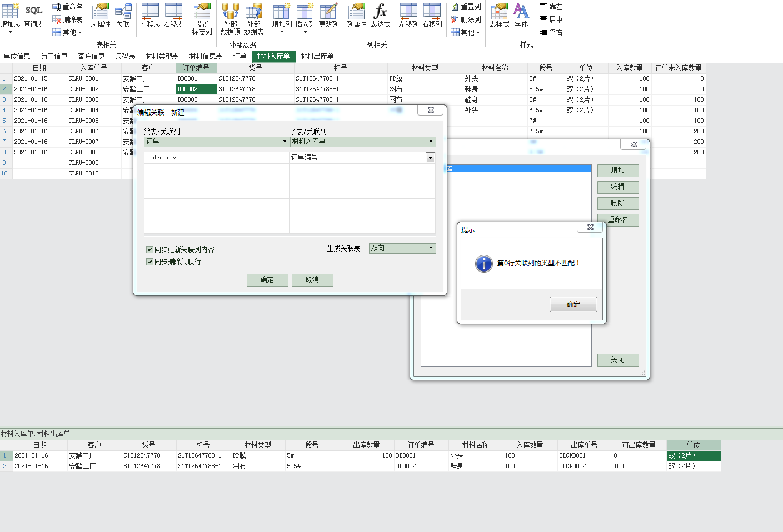Click the 右移列 icon
Viewport: 783px width, 532px height.
pyautogui.click(x=432, y=16)
